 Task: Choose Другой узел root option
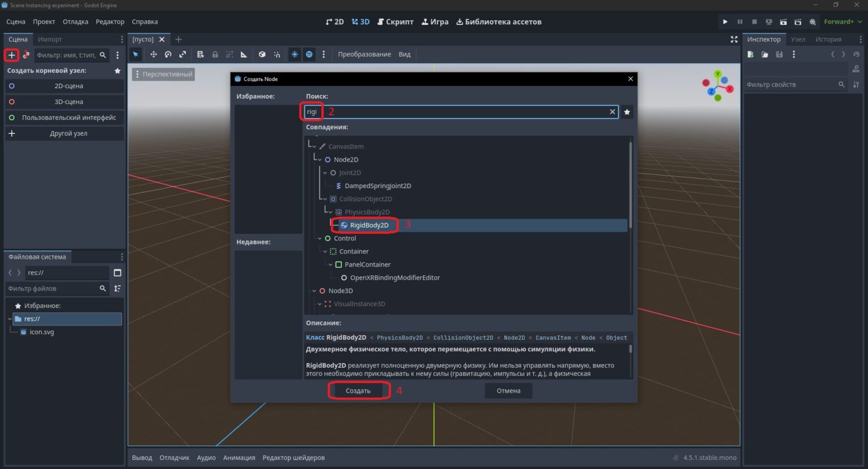64,133
